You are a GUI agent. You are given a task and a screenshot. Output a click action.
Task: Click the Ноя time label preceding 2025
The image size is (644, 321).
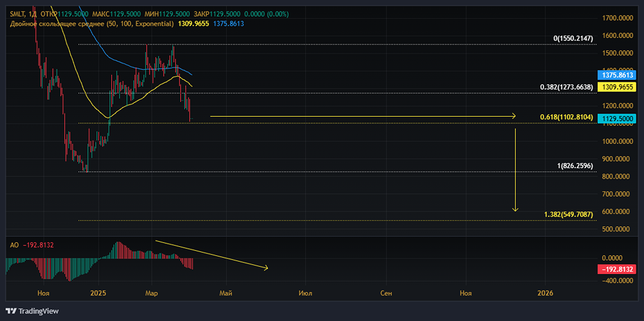click(43, 293)
